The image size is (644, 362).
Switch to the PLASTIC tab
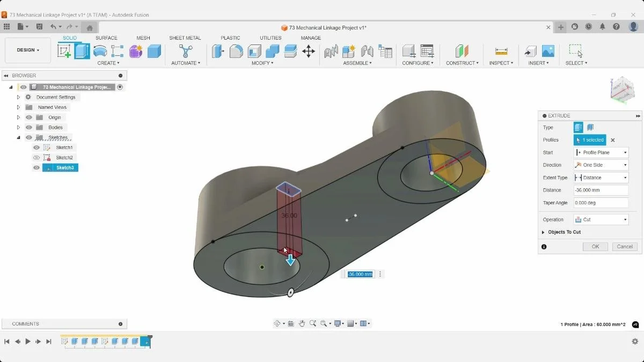coord(230,38)
